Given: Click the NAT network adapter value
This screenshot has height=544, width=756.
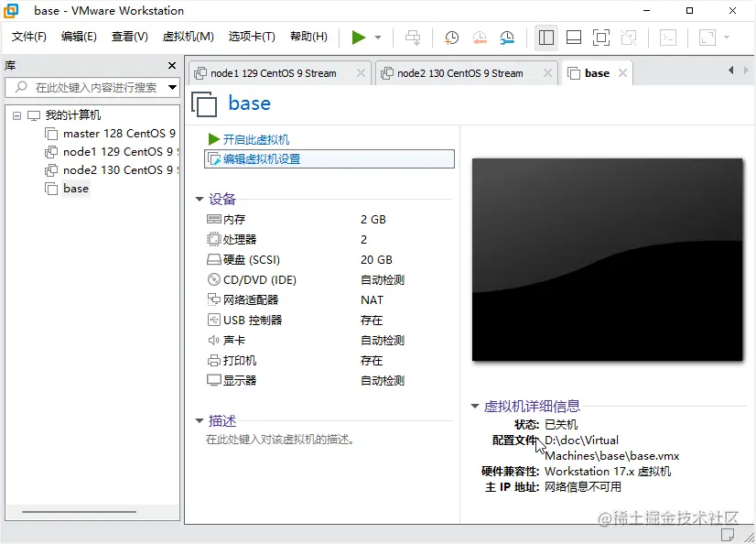Looking at the screenshot, I should pyautogui.click(x=372, y=300).
